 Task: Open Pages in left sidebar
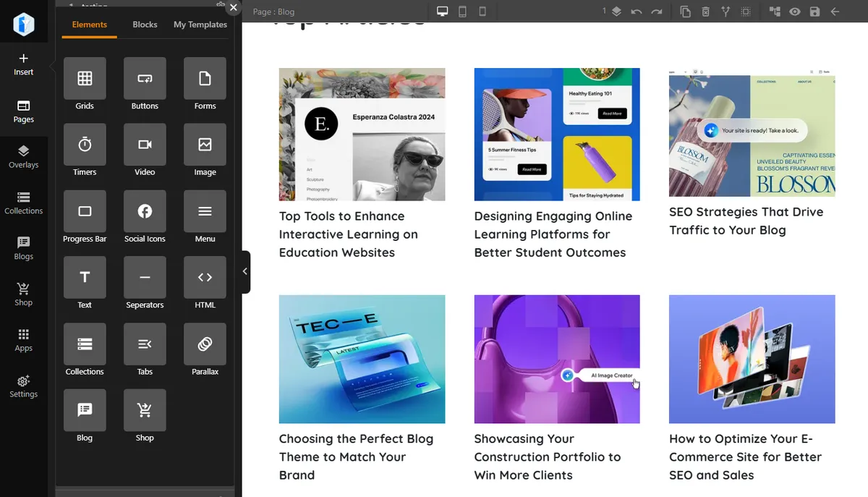[24, 111]
